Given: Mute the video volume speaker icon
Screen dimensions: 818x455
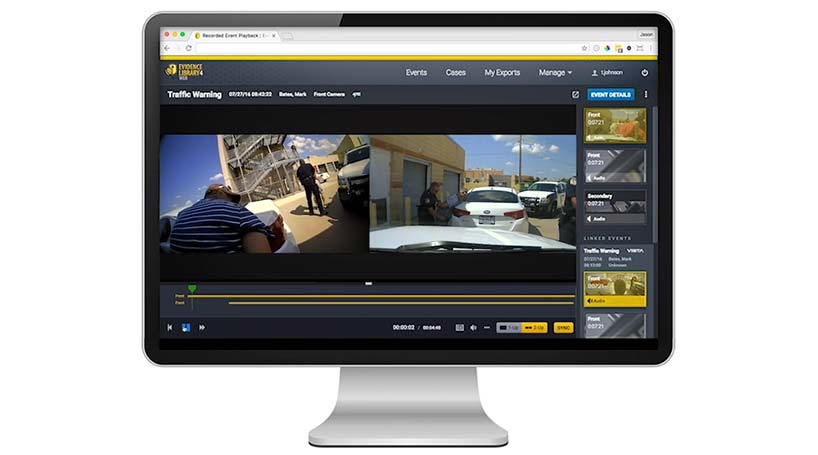Looking at the screenshot, I should 473,327.
